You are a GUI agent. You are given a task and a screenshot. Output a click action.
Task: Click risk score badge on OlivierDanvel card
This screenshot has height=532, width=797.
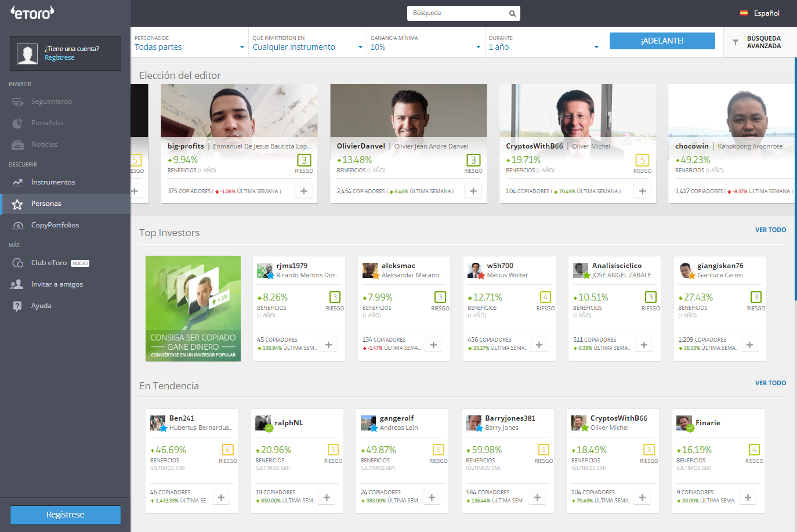(473, 160)
